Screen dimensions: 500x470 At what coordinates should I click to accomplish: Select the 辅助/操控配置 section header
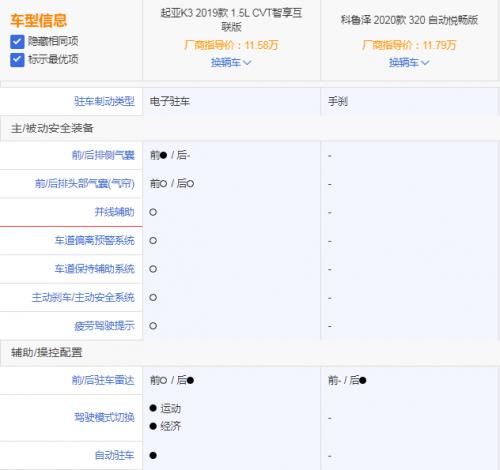click(x=47, y=352)
